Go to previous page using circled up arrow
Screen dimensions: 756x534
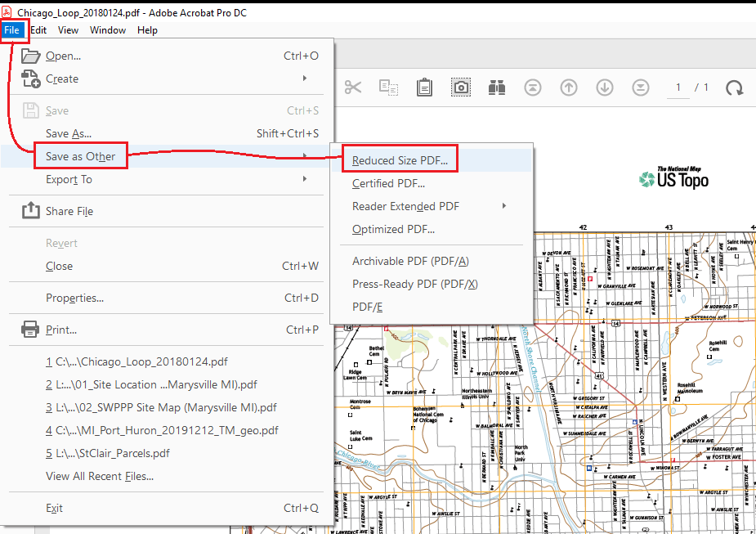[x=568, y=87]
